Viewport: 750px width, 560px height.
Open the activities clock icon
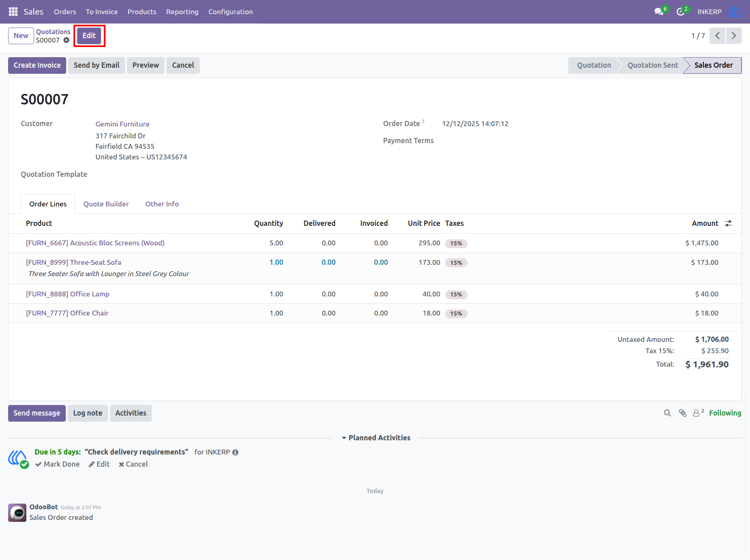680,12
